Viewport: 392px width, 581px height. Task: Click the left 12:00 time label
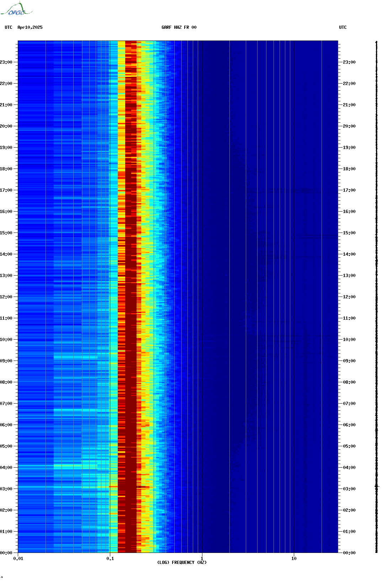(x=6, y=297)
